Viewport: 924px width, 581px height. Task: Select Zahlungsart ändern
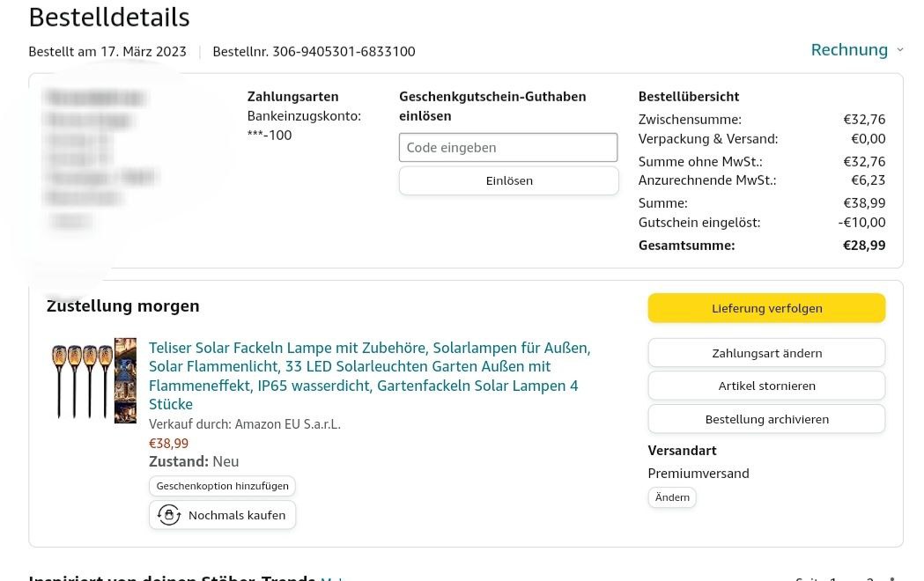(766, 353)
